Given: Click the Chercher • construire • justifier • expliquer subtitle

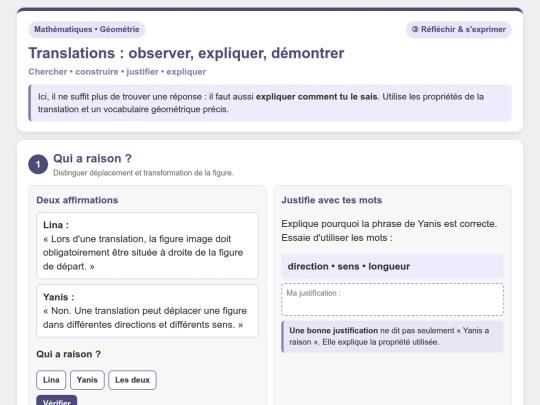Looking at the screenshot, I should 117,72.
